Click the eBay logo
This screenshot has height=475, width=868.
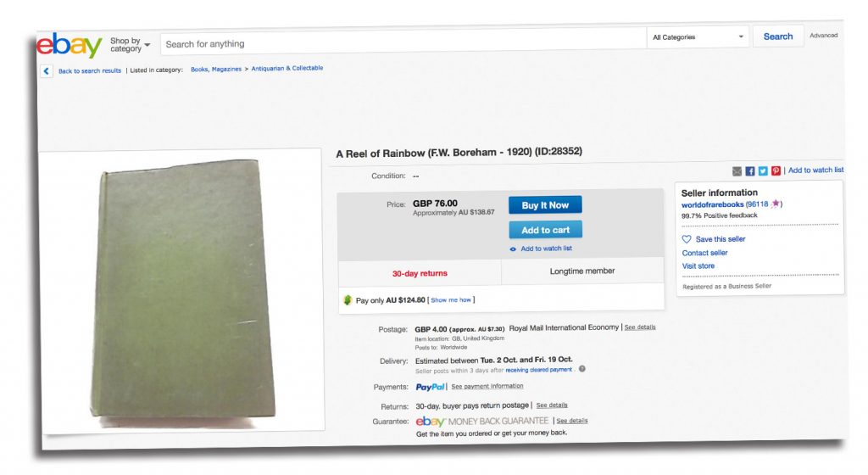point(70,45)
